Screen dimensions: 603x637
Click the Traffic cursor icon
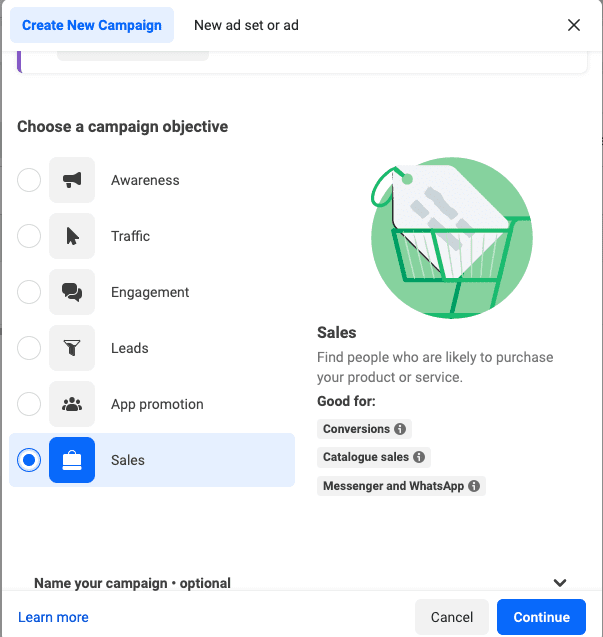(72, 236)
